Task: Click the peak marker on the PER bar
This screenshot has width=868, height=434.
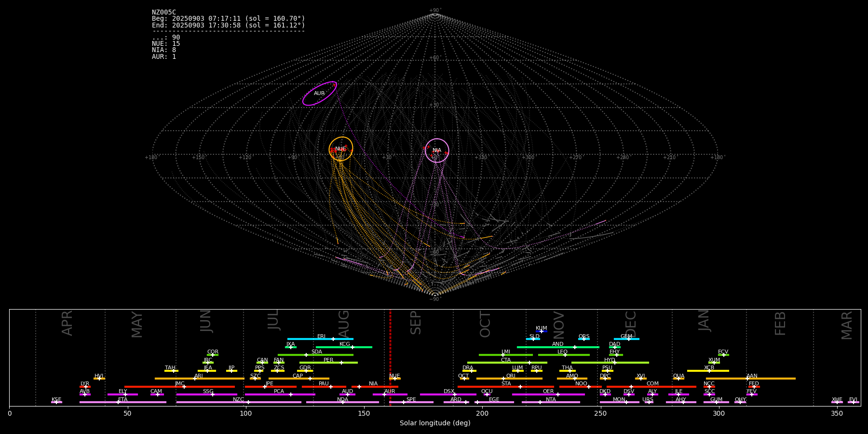Action: [341, 363]
